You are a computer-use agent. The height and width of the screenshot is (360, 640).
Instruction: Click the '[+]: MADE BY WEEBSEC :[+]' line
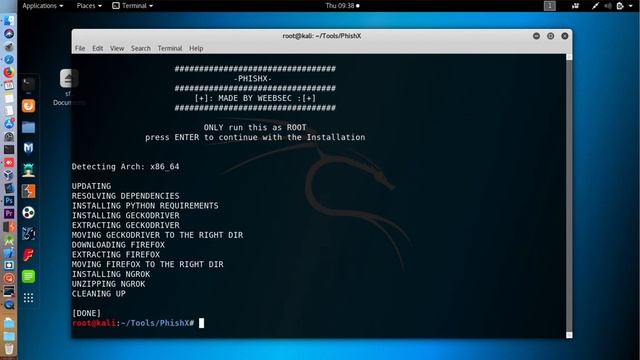click(x=255, y=98)
